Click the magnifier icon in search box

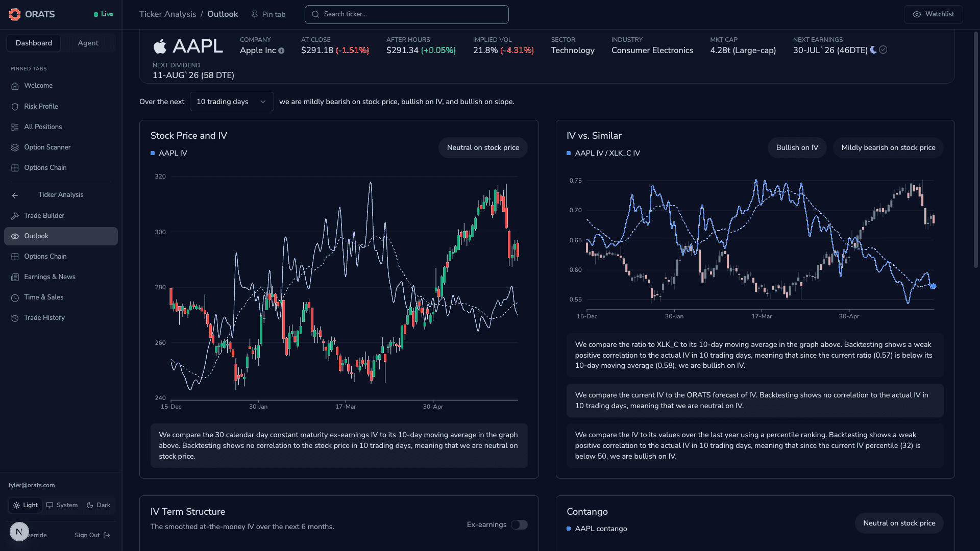(315, 14)
